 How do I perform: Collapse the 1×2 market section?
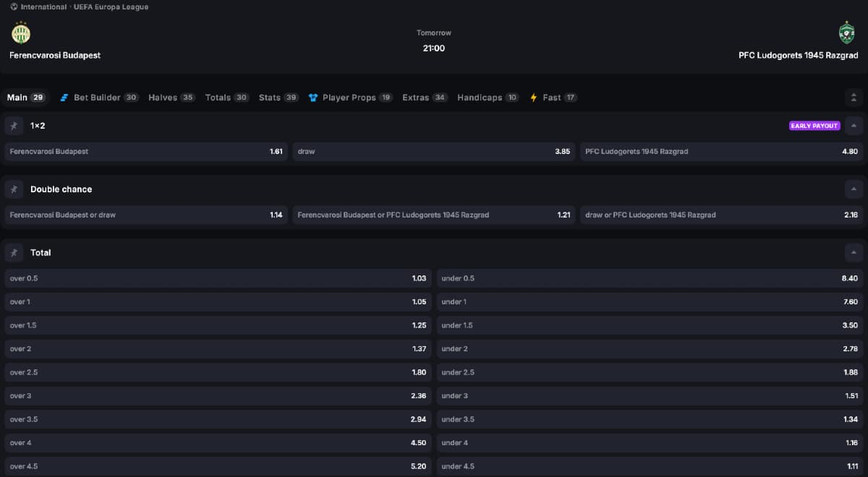tap(854, 126)
